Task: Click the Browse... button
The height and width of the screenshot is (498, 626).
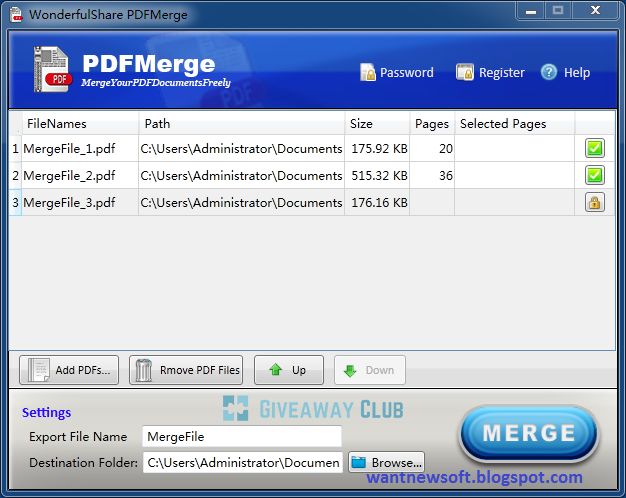Action: (386, 462)
